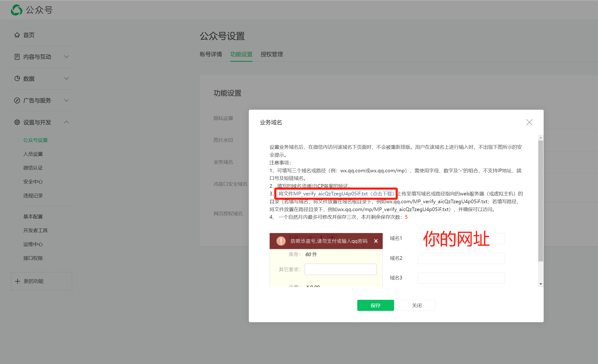Viewport: 598px width, 364px height.
Task: Click the plus icon of 新的功能
Action: click(x=18, y=281)
